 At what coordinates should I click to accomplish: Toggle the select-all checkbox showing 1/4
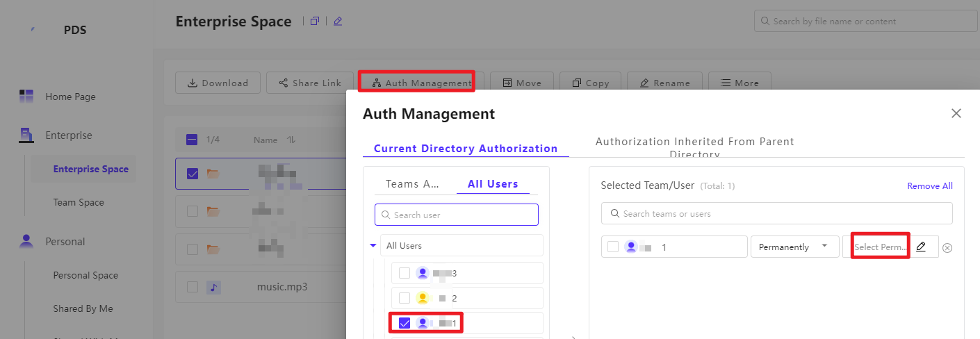tap(193, 140)
